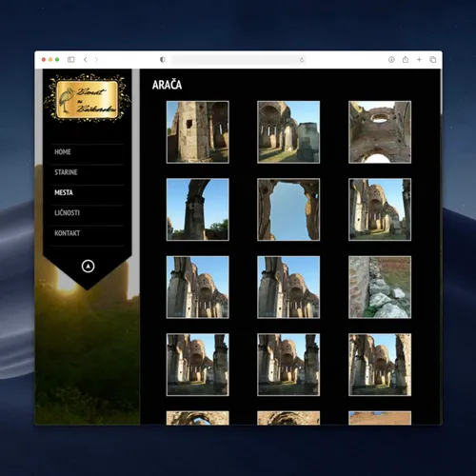Image resolution: width=476 pixels, height=476 pixels.
Task: Open the Share icon in the toolbar
Action: [406, 59]
